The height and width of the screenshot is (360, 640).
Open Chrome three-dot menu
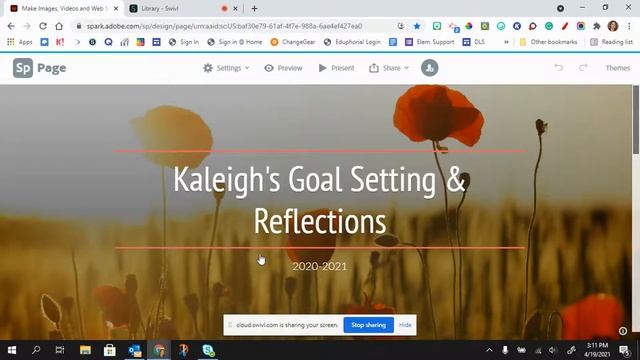point(629,26)
